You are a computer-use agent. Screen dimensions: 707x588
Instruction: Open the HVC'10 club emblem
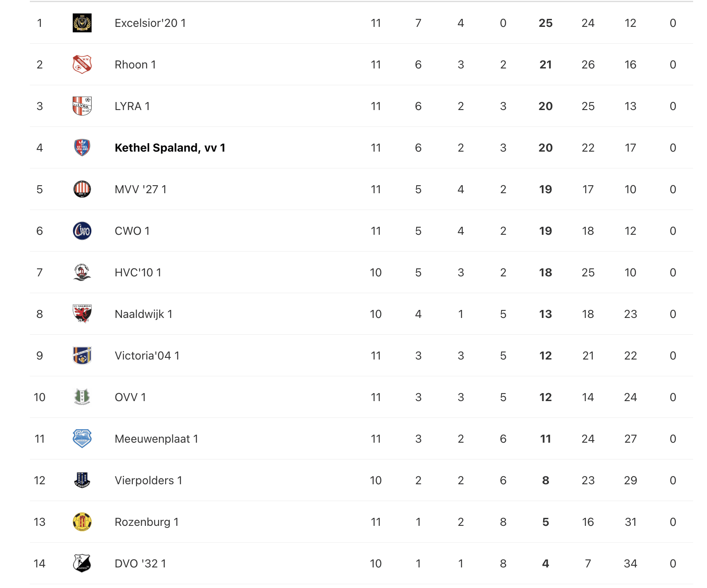(82, 273)
